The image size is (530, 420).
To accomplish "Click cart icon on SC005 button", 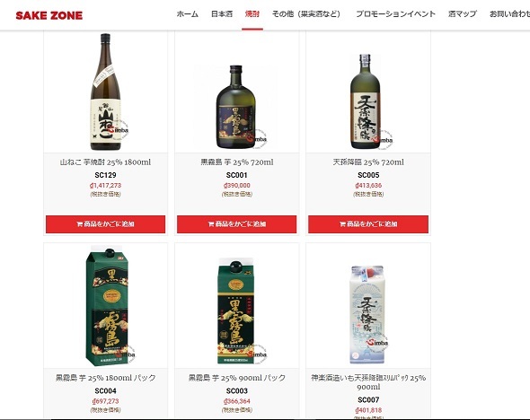I will [342, 224].
